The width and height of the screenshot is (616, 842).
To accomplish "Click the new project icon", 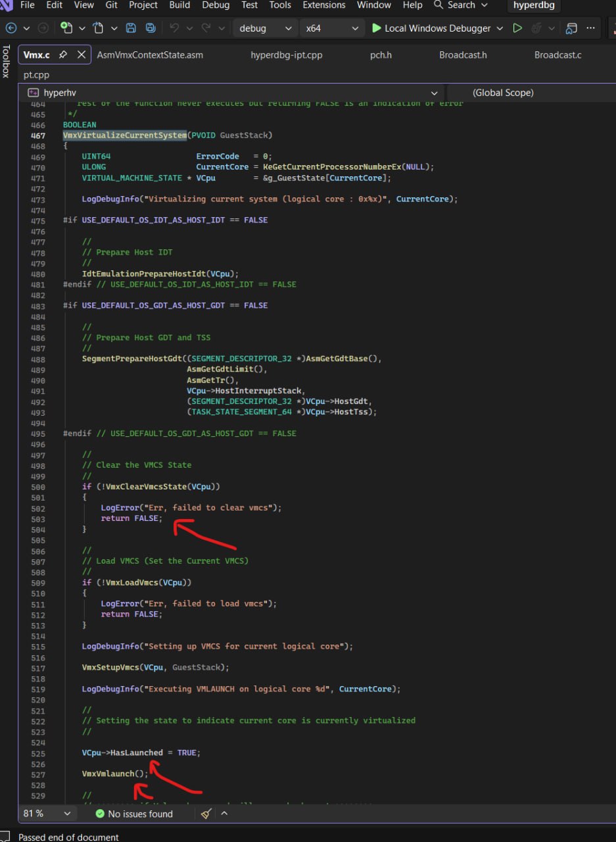I will point(66,28).
